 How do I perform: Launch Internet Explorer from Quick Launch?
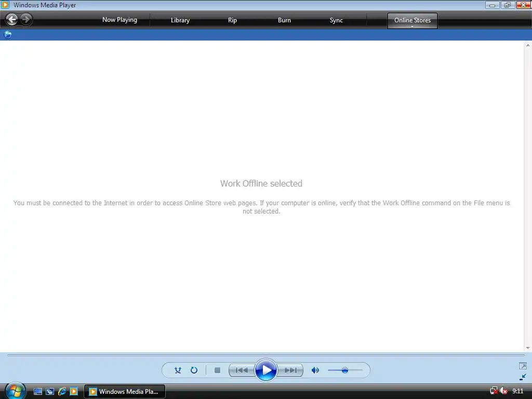click(62, 392)
